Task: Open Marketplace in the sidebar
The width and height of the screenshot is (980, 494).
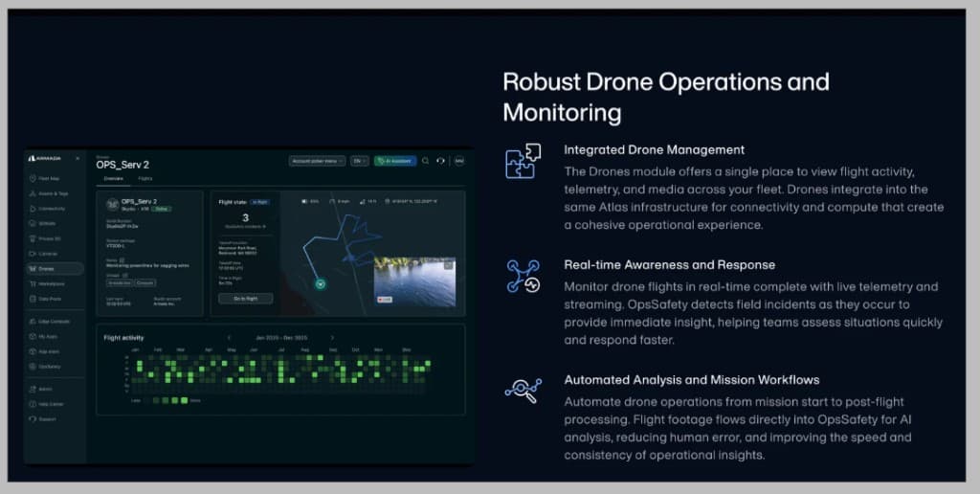Action: pyautogui.click(x=47, y=284)
